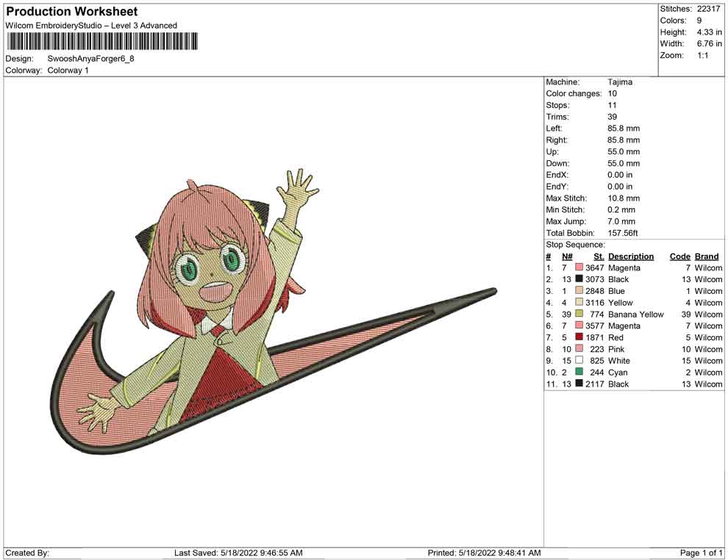Click the 'Created By:' footer label
This screenshot has width=728, height=560.
[27, 553]
